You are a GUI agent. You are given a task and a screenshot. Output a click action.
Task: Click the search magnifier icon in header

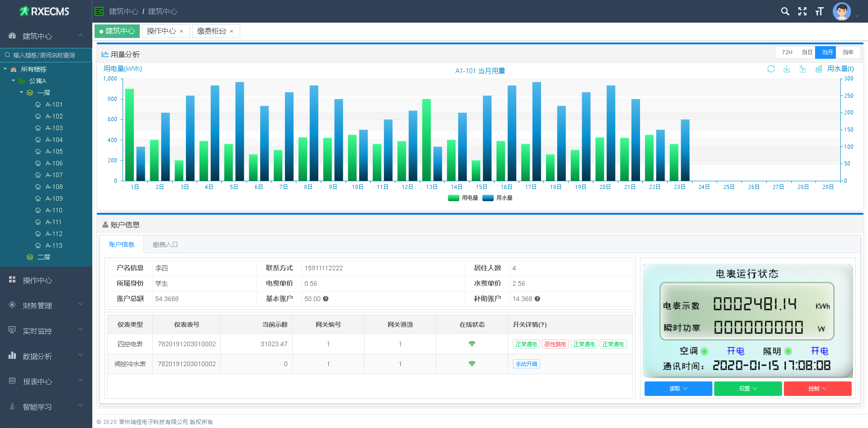[x=785, y=11]
